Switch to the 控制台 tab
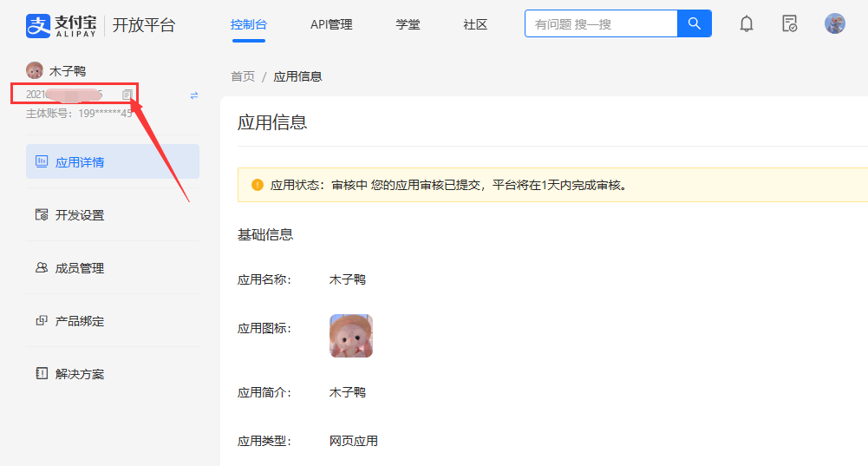868x466 pixels. coord(248,24)
